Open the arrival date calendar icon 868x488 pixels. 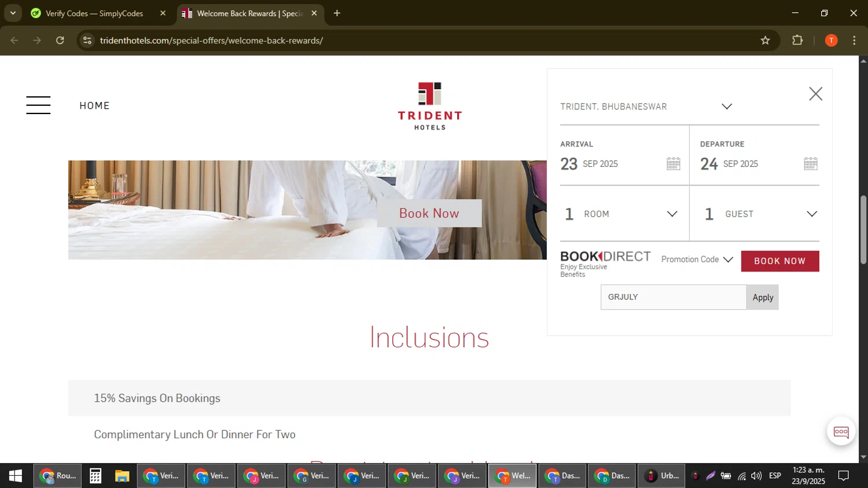pos(673,164)
